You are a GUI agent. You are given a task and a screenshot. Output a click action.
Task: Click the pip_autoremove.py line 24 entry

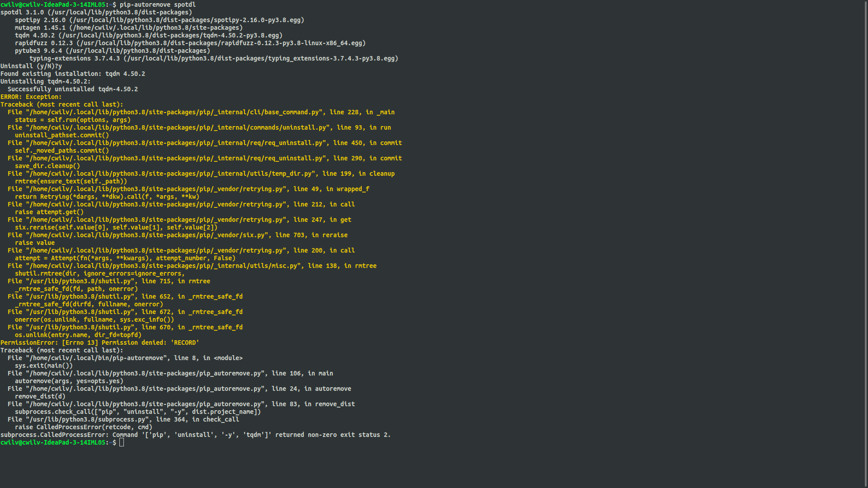179,389
